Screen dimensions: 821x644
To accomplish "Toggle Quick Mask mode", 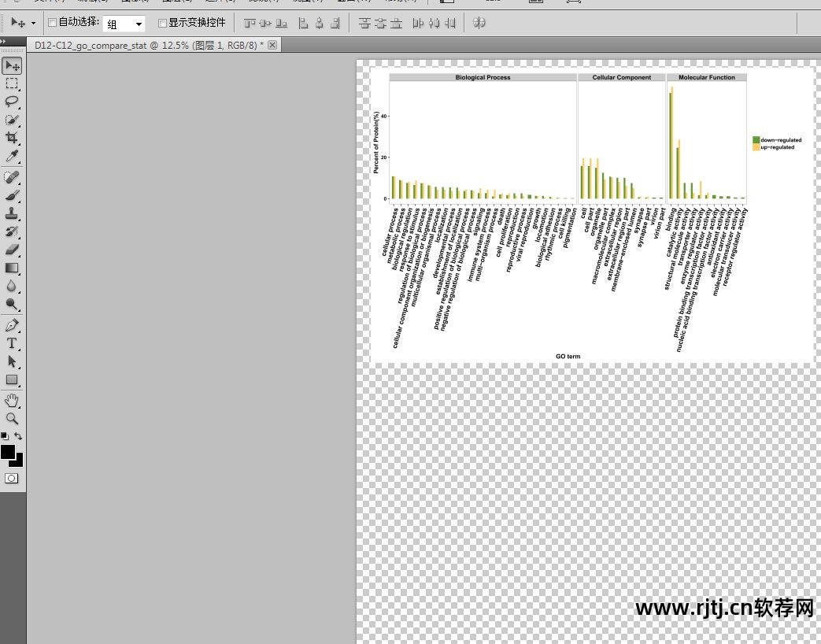I will click(12, 478).
